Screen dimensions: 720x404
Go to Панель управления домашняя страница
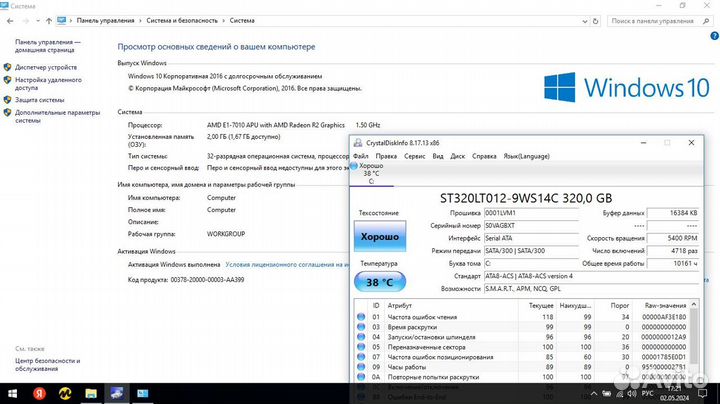(47, 46)
